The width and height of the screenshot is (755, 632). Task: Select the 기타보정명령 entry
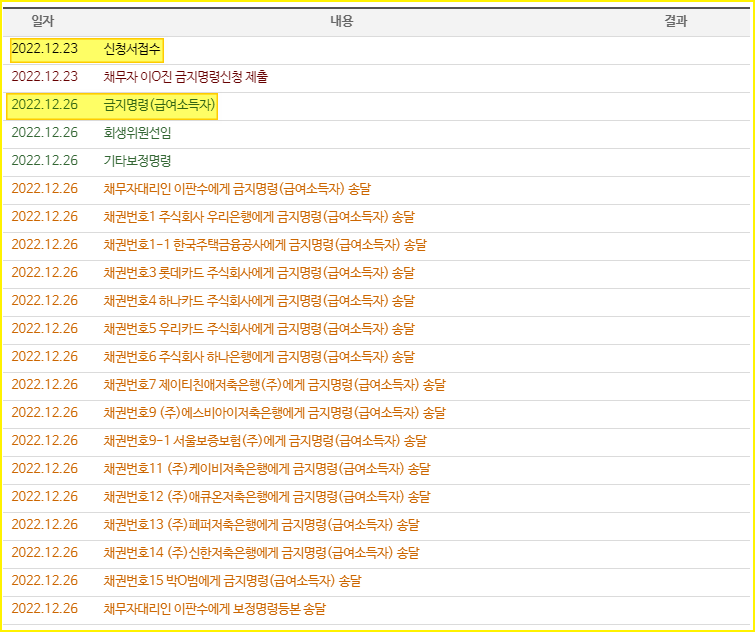tap(137, 161)
